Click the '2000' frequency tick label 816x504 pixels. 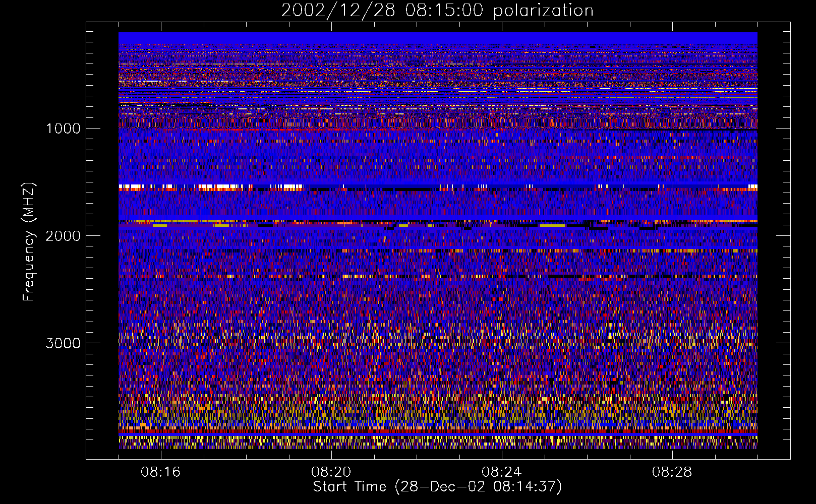pyautogui.click(x=63, y=236)
